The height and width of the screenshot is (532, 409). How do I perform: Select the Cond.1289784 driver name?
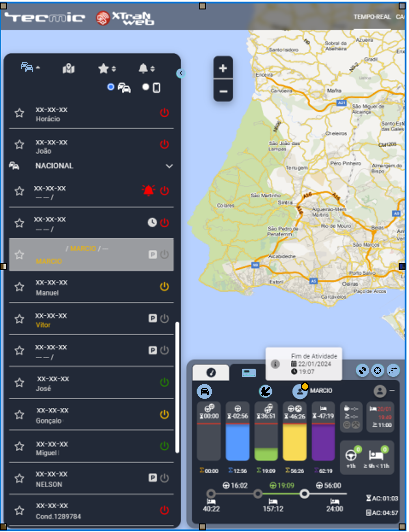58,516
